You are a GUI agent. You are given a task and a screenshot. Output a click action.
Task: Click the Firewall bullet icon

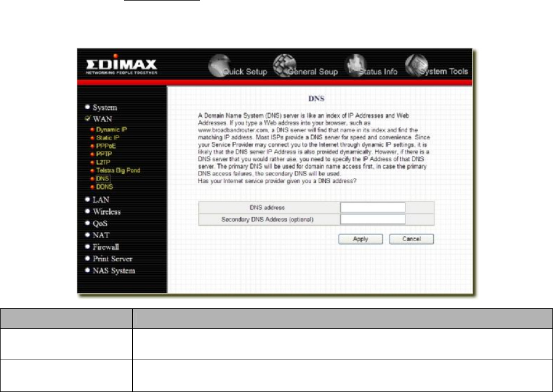[87, 246]
